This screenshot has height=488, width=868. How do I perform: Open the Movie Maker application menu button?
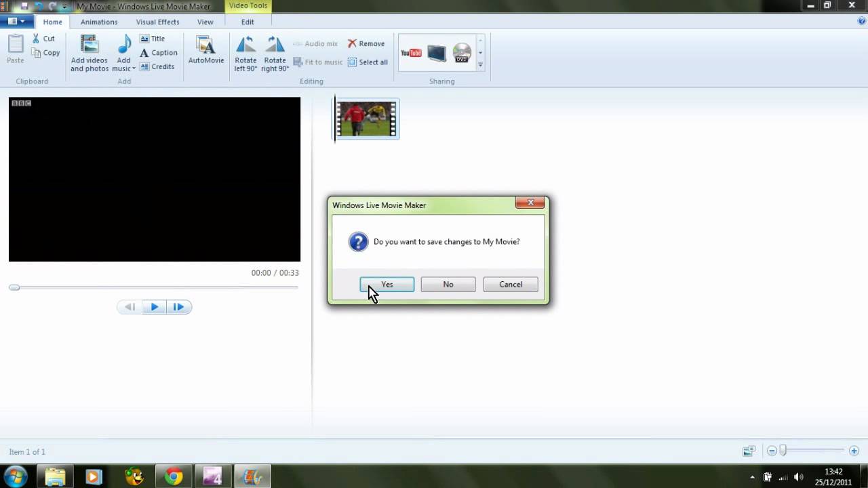16,22
